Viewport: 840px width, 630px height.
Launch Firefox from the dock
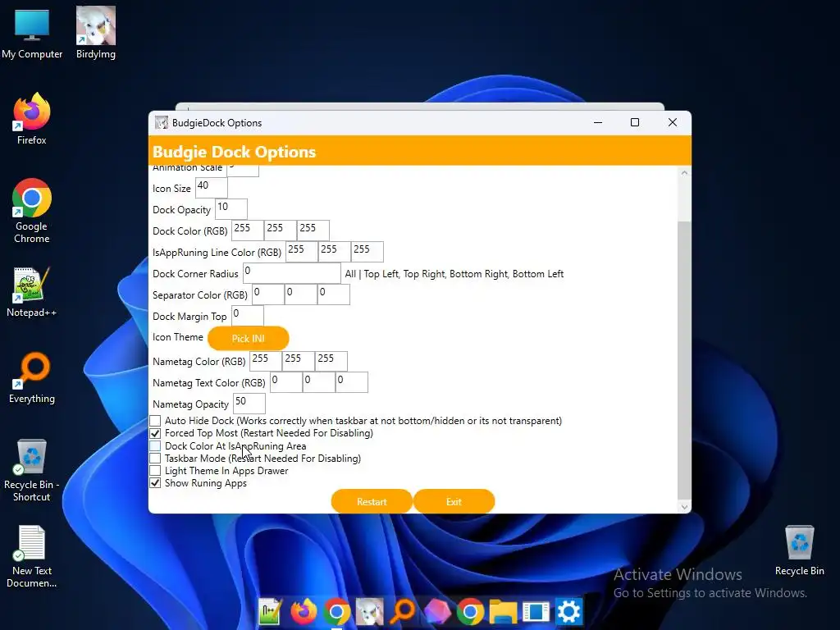click(304, 611)
